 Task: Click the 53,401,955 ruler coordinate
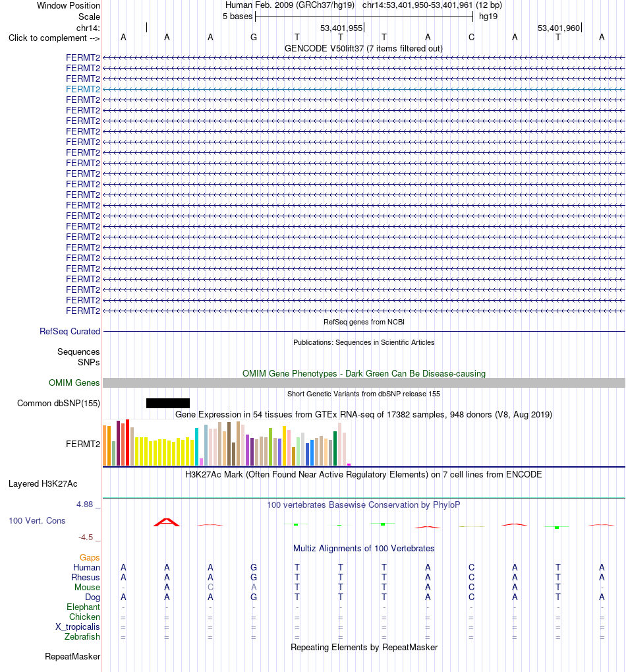(x=342, y=28)
